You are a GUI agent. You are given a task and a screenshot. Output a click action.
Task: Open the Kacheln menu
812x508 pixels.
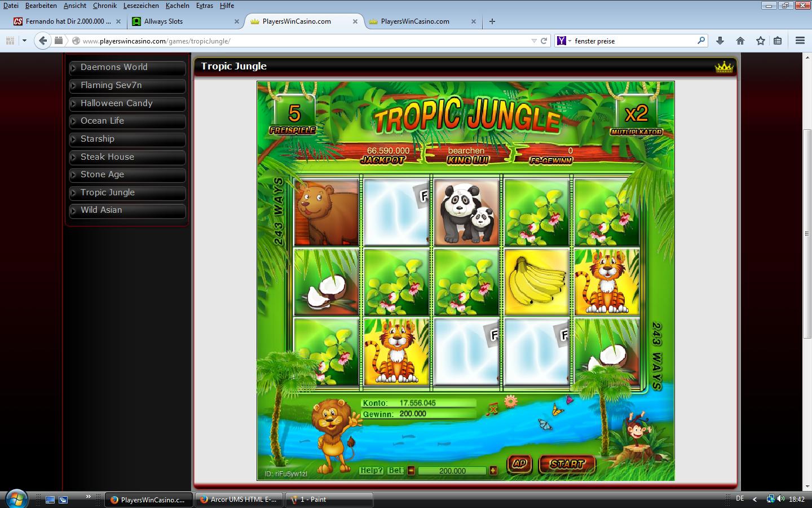coord(178,5)
